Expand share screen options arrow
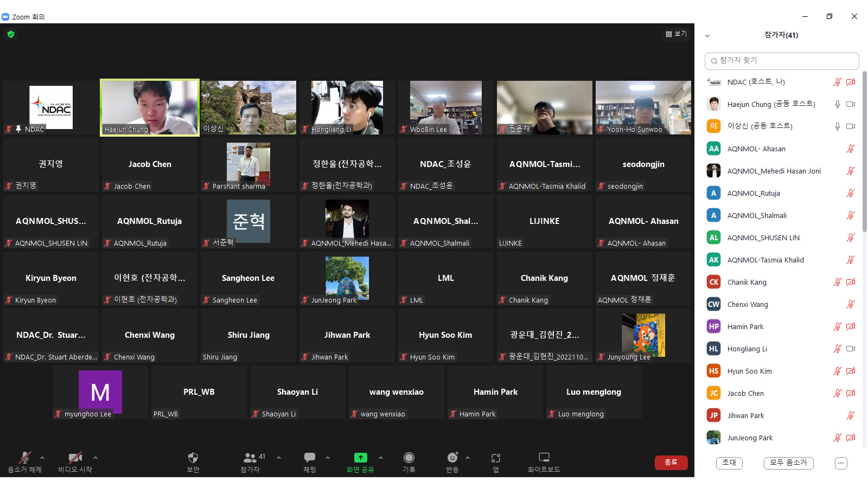Viewport: 868px width, 488px height. coord(381,458)
